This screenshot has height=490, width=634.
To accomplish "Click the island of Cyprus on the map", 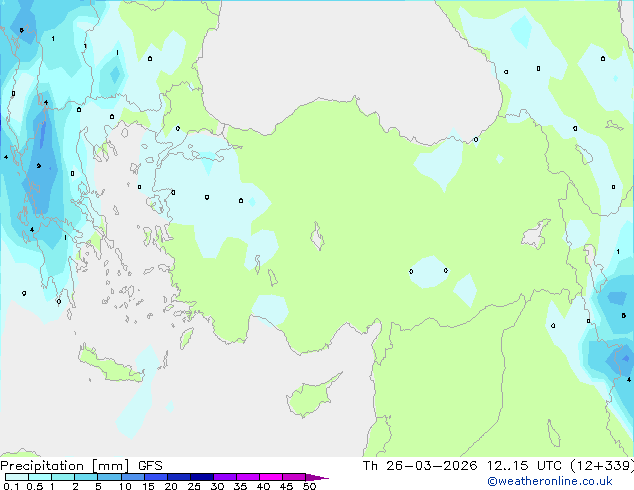I will point(311,397).
